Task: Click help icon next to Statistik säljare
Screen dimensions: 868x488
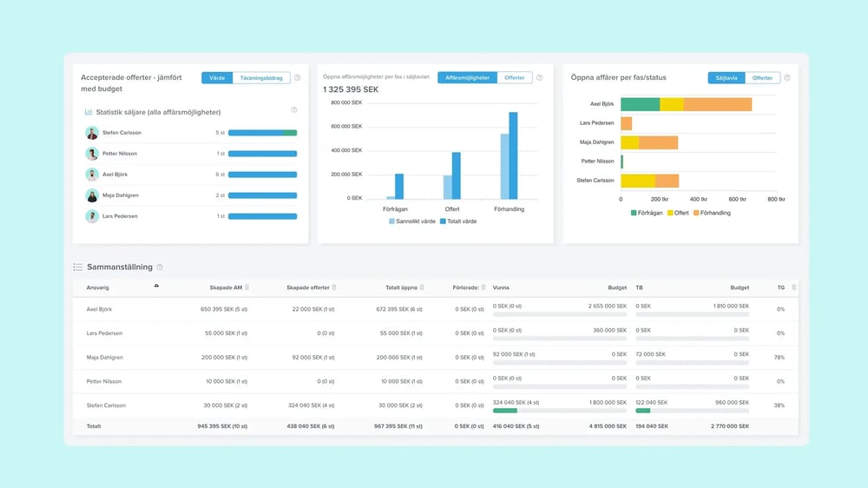Action: [x=293, y=110]
